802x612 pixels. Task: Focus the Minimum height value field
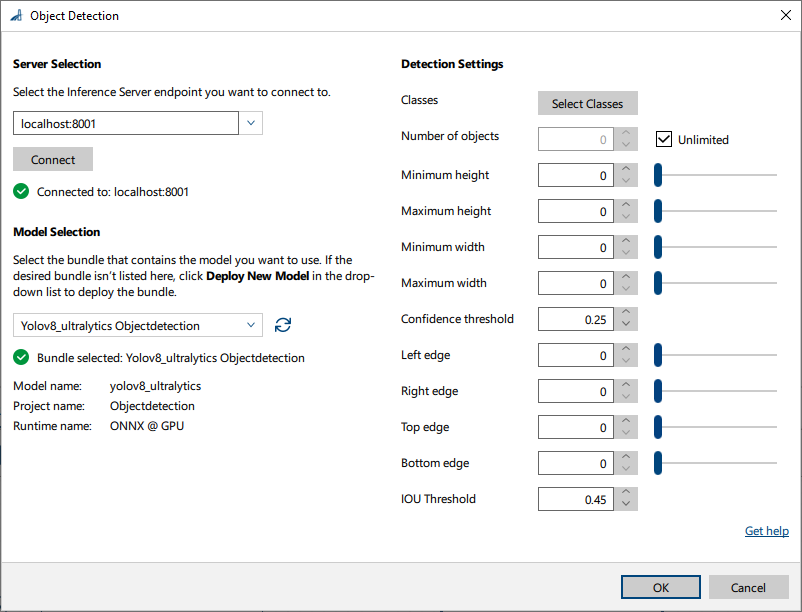(575, 175)
